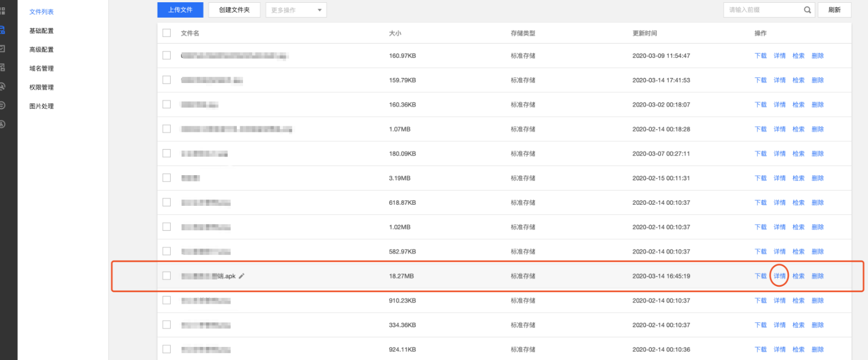The image size is (868, 360).
Task: Focus the 请输入前缀 search field
Action: 763,10
